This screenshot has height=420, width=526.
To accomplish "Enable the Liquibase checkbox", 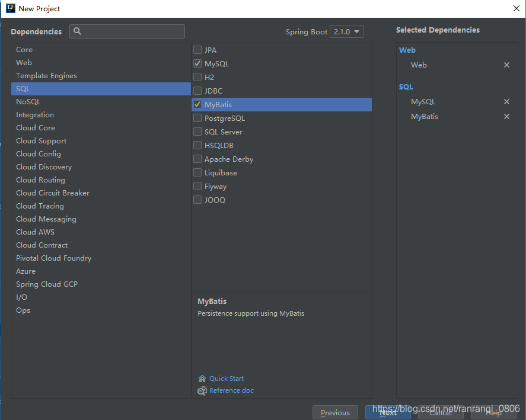I will 197,172.
